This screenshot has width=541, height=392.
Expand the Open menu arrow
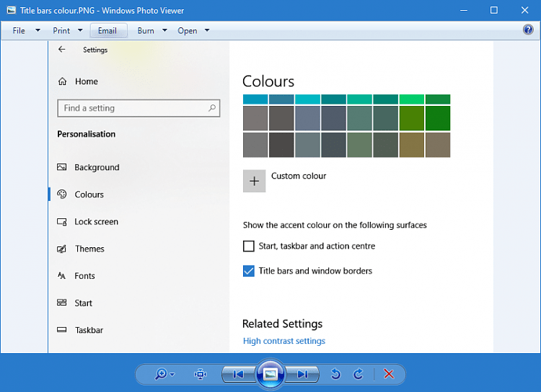[207, 30]
